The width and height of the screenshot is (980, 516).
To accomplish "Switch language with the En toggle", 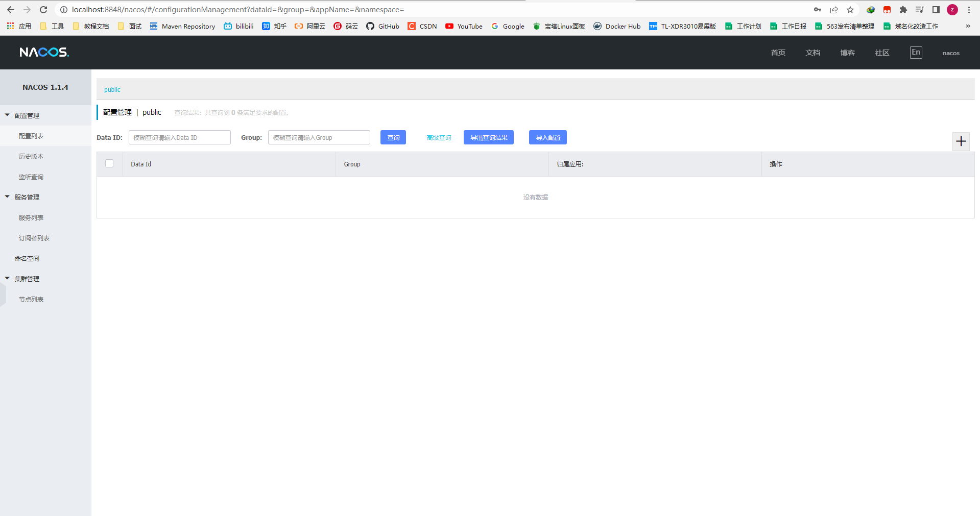I will click(x=916, y=52).
